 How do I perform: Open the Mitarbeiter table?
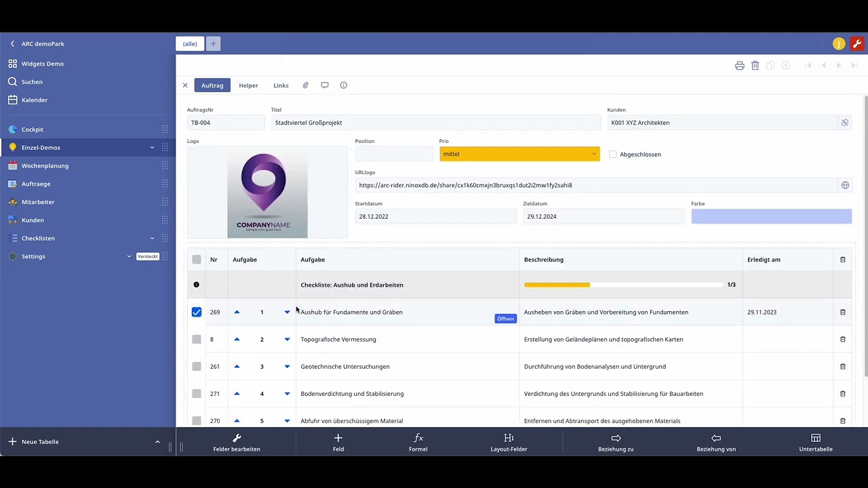pos(38,202)
